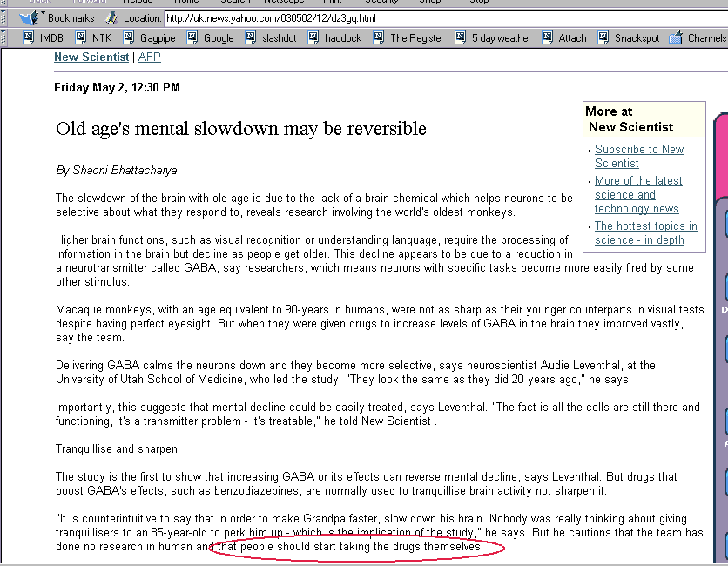Follow the AFP source link
728x566 pixels.
(150, 57)
